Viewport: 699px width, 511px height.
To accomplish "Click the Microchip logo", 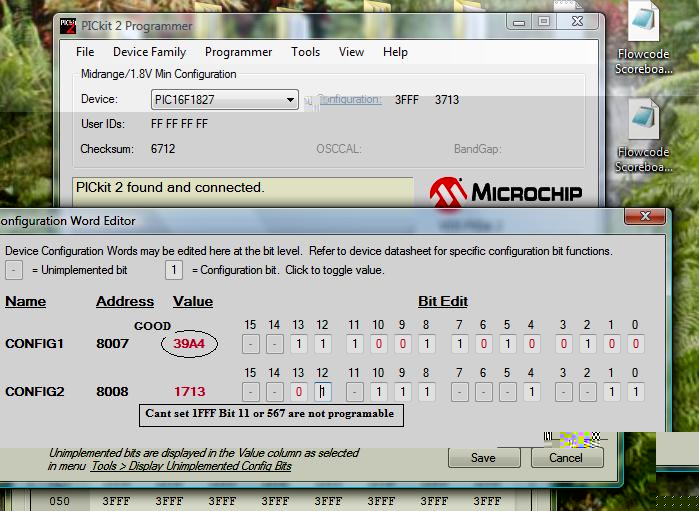I will pyautogui.click(x=506, y=193).
